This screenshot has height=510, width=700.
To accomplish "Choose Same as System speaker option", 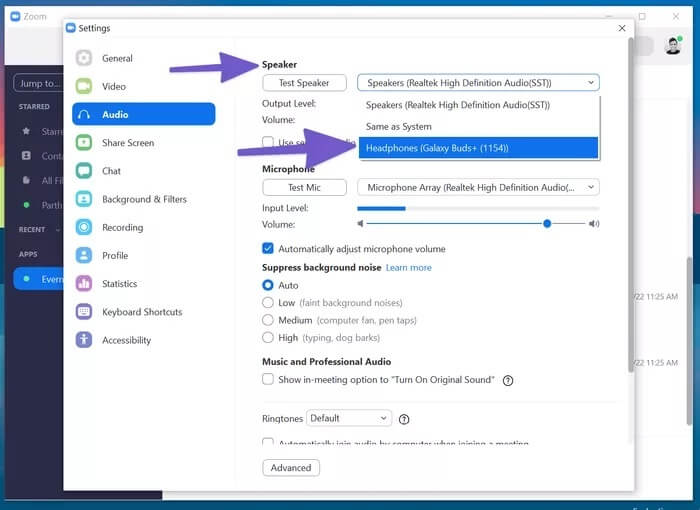I will tap(479, 126).
